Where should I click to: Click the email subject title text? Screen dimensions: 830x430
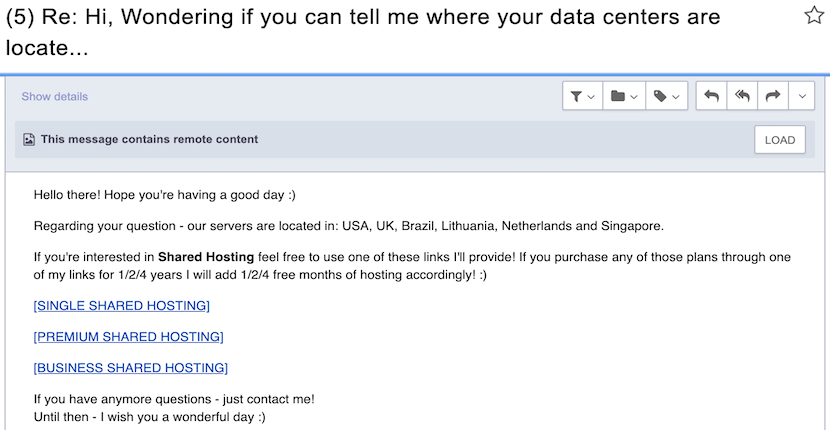click(363, 33)
